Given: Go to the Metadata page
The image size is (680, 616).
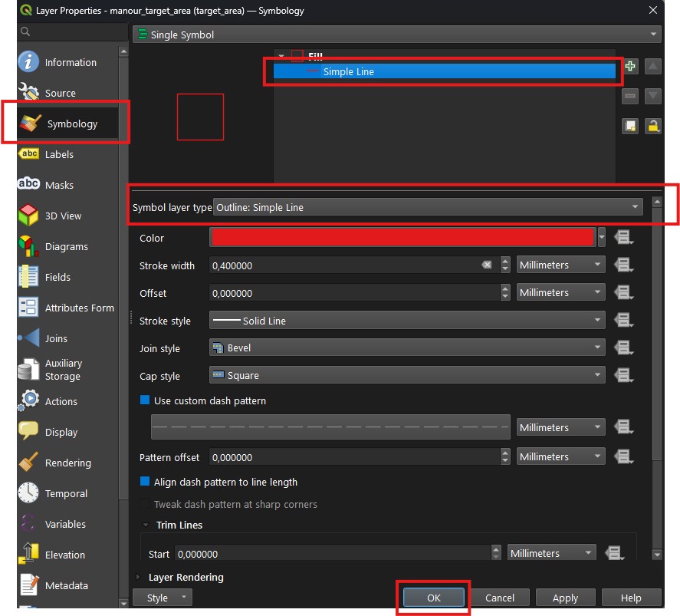Looking at the screenshot, I should [x=28, y=585].
